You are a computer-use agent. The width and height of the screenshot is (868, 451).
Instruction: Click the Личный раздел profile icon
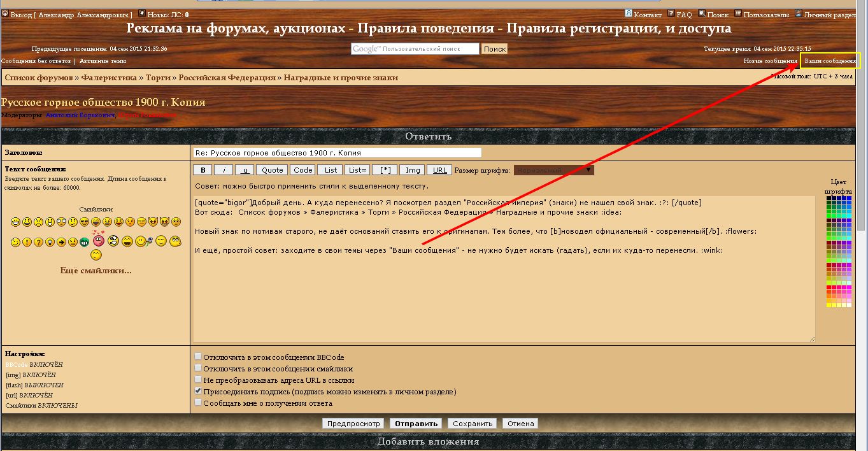[799, 13]
